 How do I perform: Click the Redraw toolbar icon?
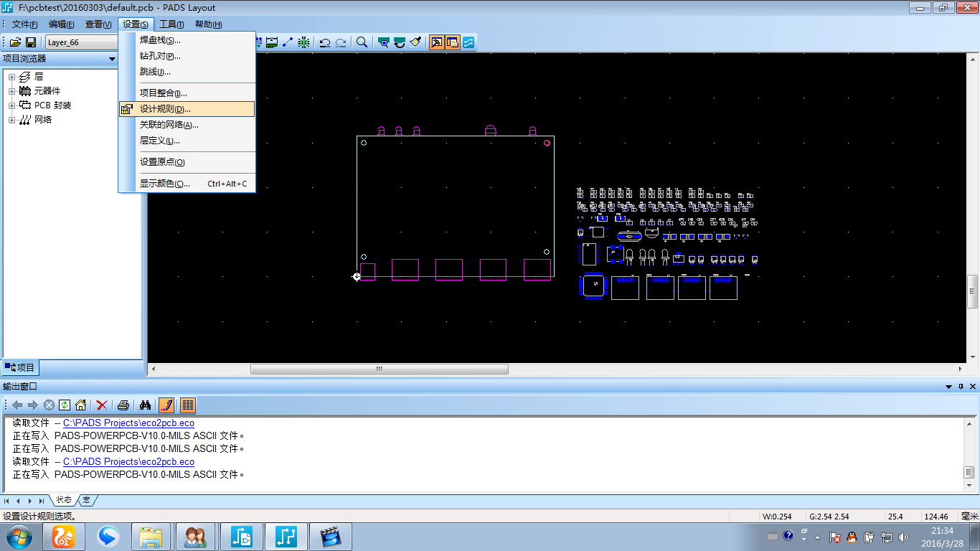pyautogui.click(x=400, y=42)
